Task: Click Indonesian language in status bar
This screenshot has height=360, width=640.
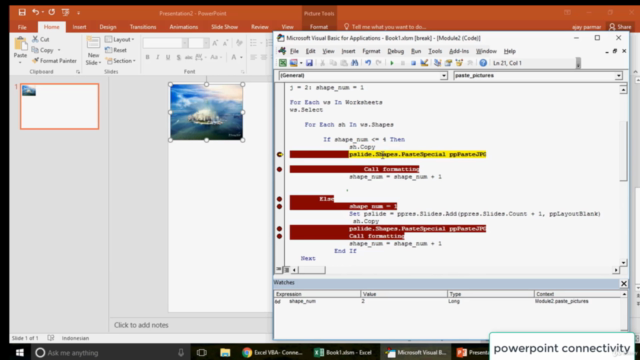Action: pos(75,338)
